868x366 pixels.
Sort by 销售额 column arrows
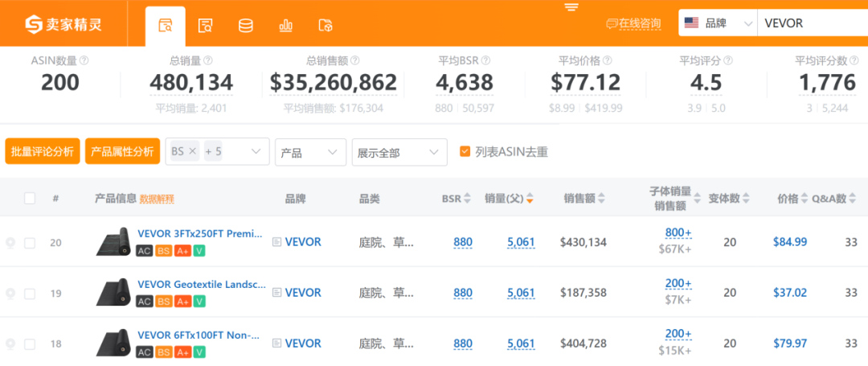click(601, 198)
